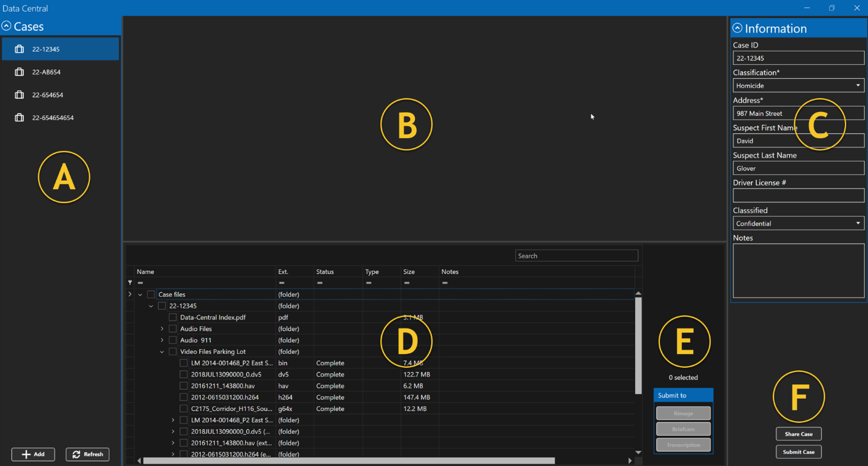Sort files by the Name column header
This screenshot has height=466, width=868.
205,272
